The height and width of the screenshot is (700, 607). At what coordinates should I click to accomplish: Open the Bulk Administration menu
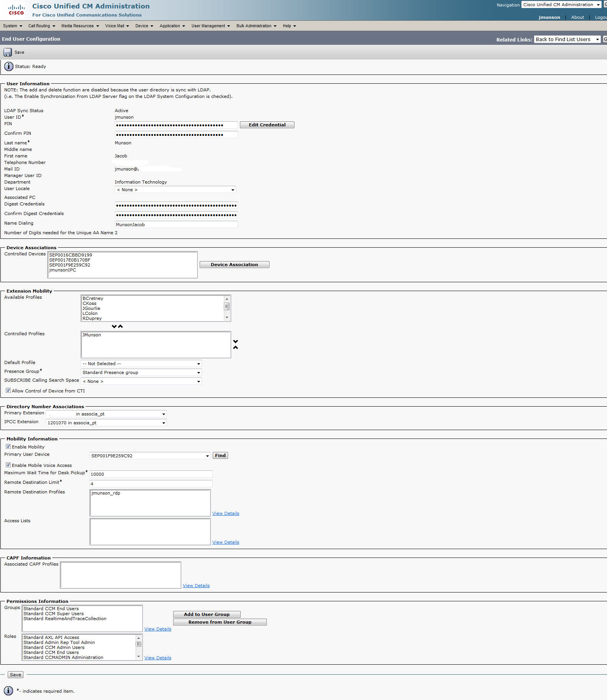pyautogui.click(x=256, y=26)
